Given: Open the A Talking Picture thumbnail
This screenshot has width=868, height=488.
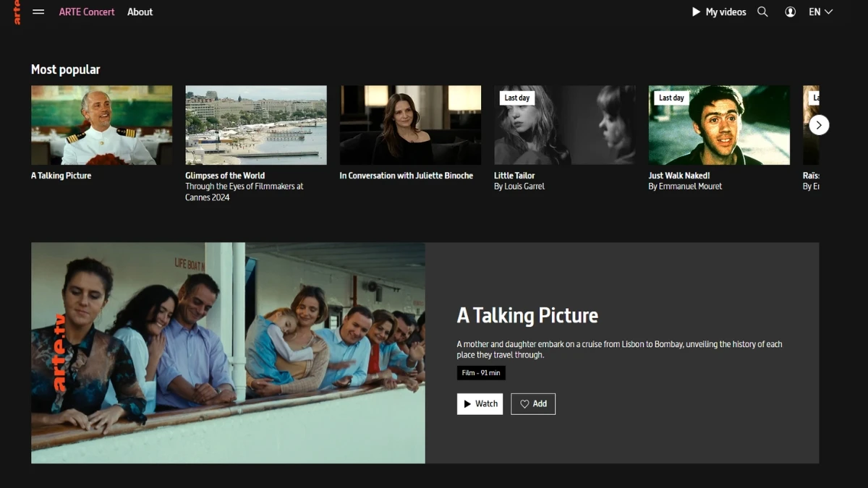Looking at the screenshot, I should point(101,124).
